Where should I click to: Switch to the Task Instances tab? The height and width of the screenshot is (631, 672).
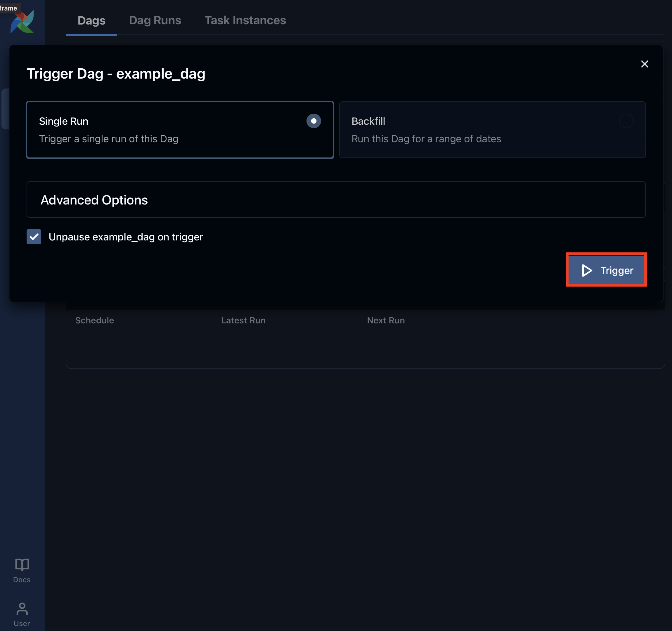(x=245, y=20)
